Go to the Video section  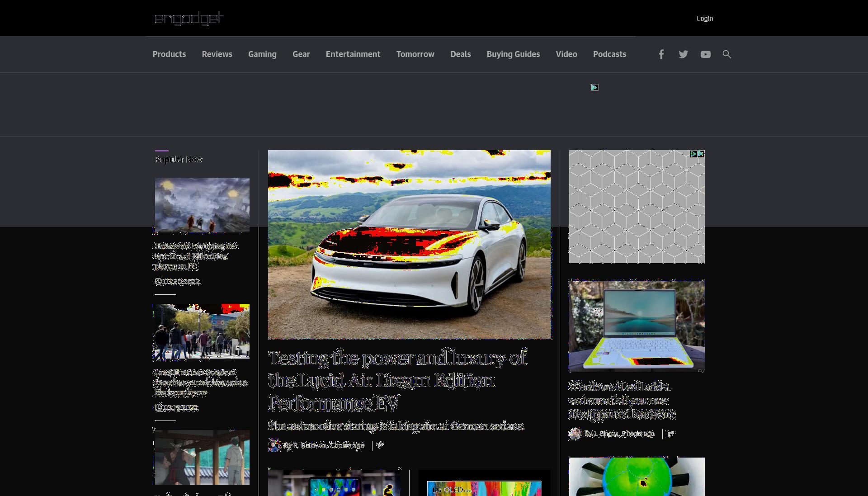[x=566, y=54]
